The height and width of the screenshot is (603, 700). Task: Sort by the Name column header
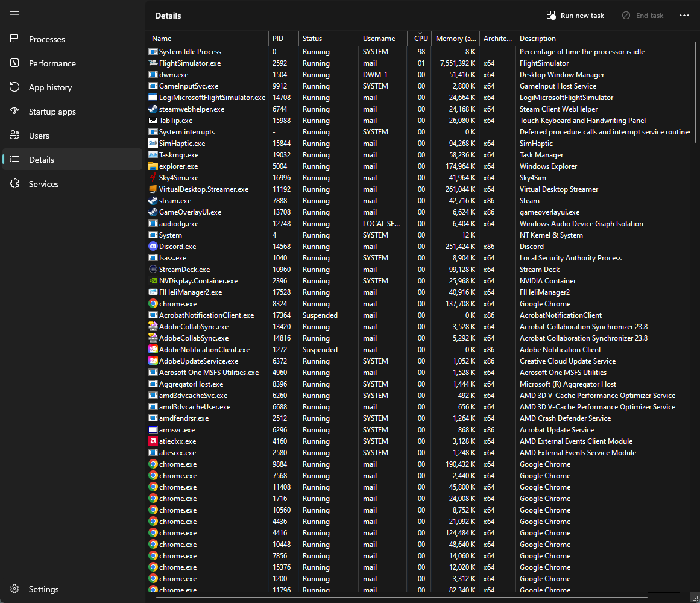pyautogui.click(x=207, y=39)
